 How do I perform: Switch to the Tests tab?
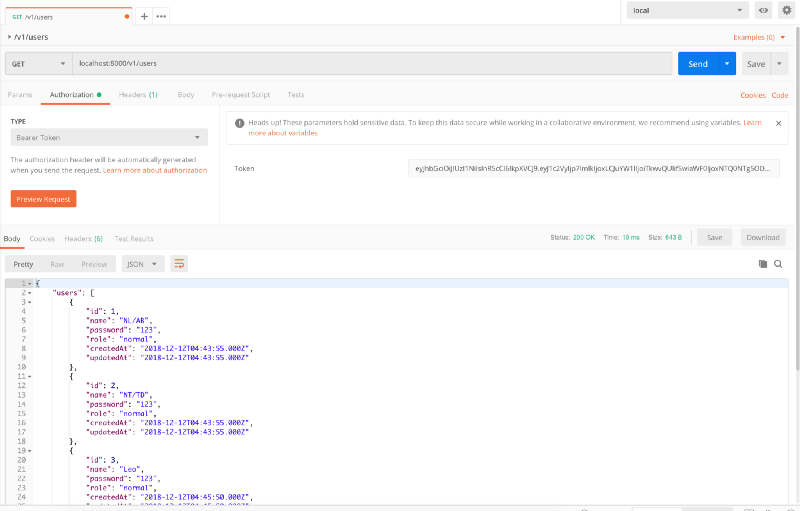[x=295, y=95]
